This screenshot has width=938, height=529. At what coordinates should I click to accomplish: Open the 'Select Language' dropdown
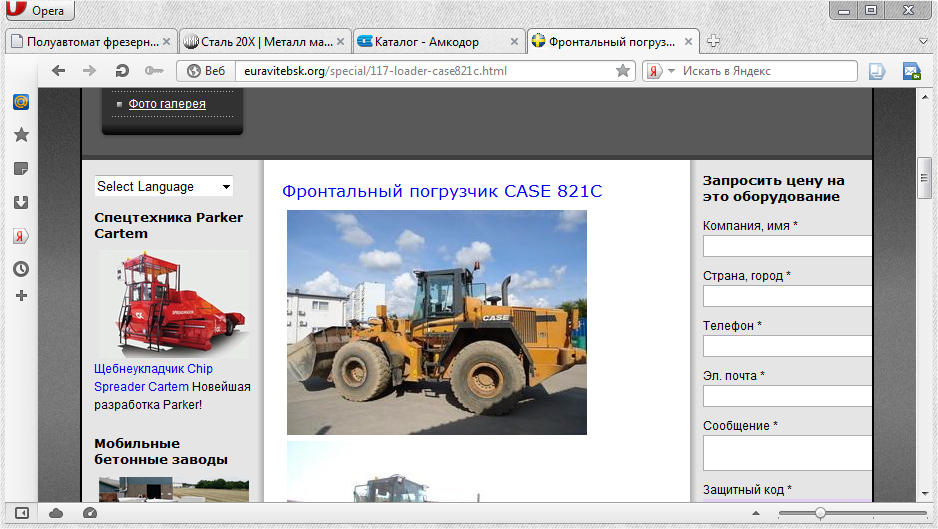pos(163,186)
